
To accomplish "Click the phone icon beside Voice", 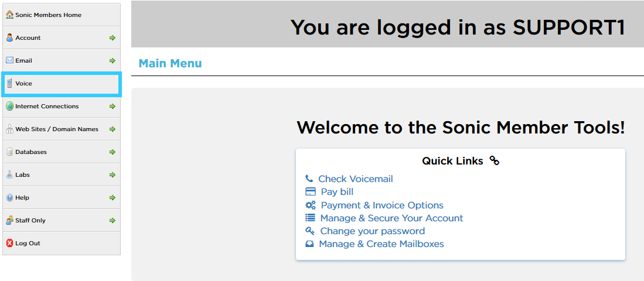I will (9, 83).
